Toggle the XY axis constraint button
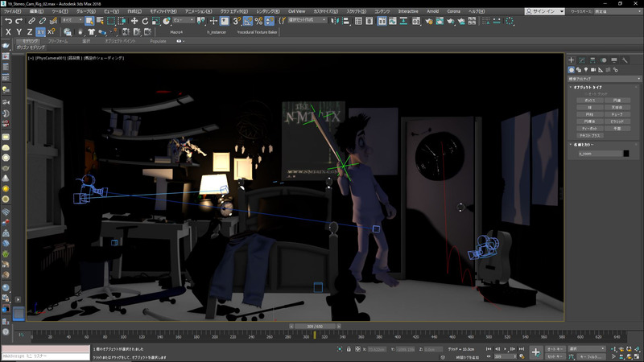The image size is (644, 362). (41, 32)
